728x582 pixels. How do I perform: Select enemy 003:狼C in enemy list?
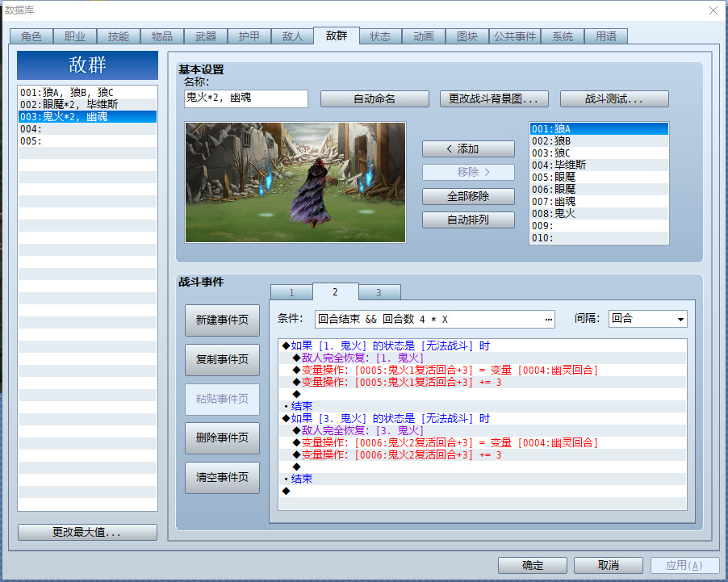(x=599, y=153)
